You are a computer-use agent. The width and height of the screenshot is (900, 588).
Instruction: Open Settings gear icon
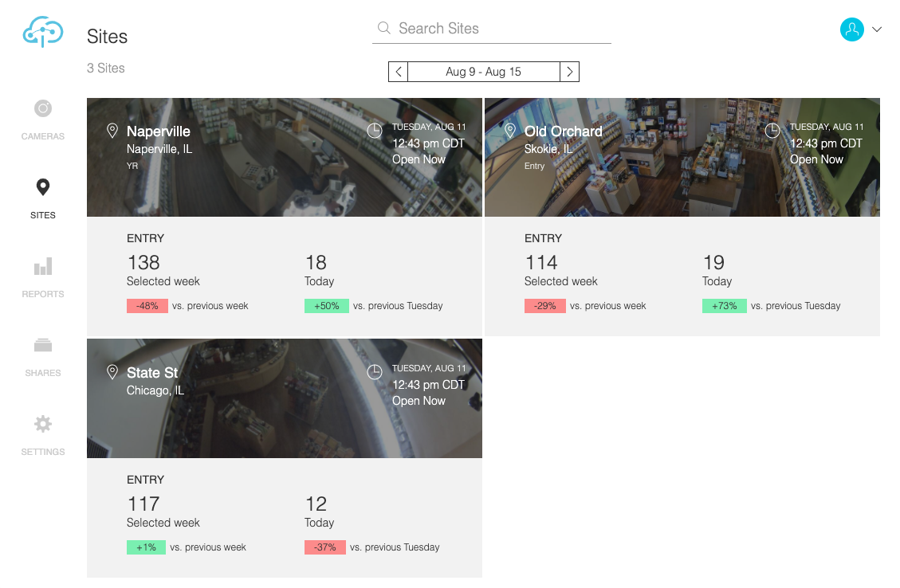click(43, 424)
